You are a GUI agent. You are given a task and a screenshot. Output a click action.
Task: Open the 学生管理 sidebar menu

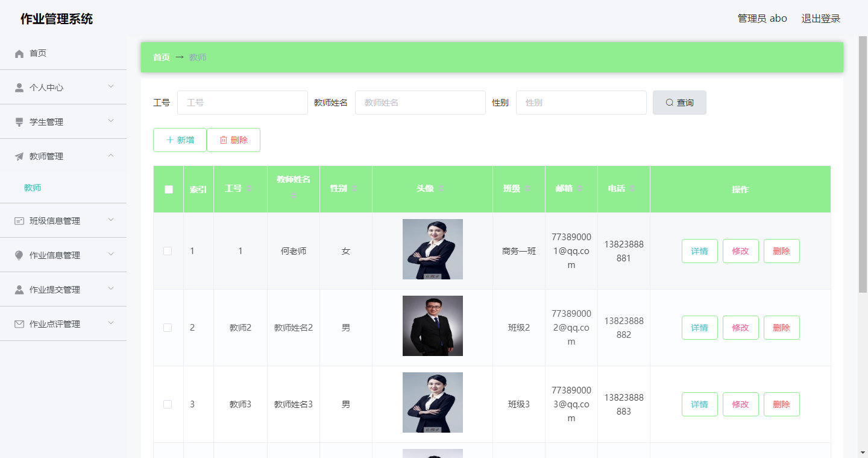(63, 122)
